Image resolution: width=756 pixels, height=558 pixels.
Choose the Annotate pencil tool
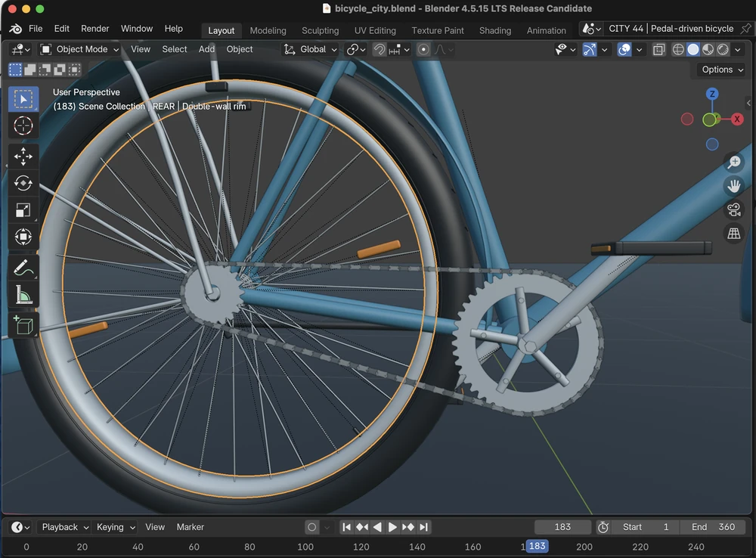click(23, 268)
